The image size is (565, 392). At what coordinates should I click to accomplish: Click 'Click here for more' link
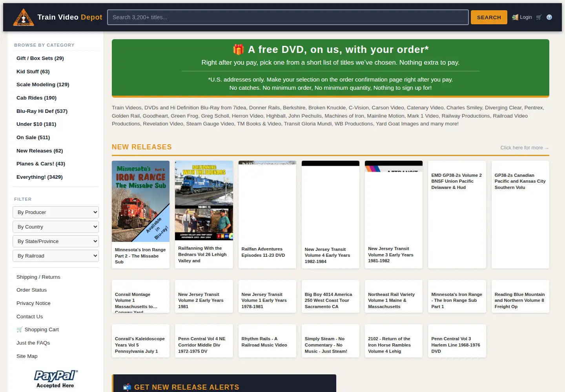tap(525, 148)
